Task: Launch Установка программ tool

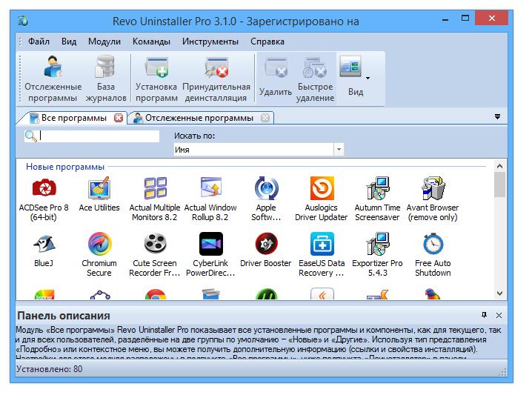Action: point(156,79)
